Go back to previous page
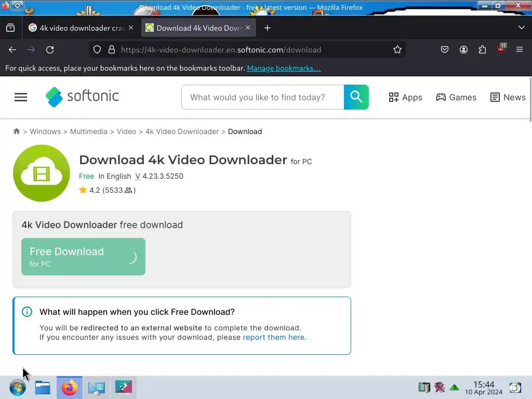532x399 pixels. [x=12, y=50]
